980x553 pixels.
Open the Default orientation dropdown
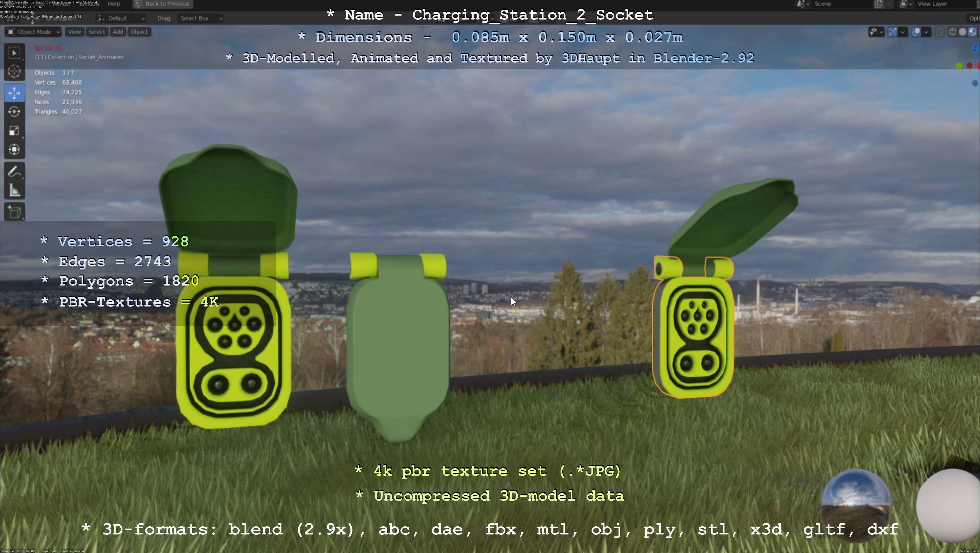(x=121, y=18)
